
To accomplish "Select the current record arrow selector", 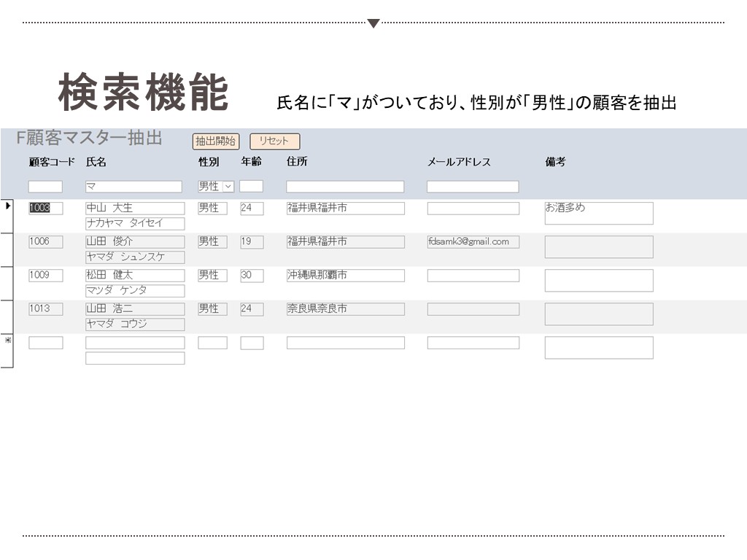I will pos(7,207).
